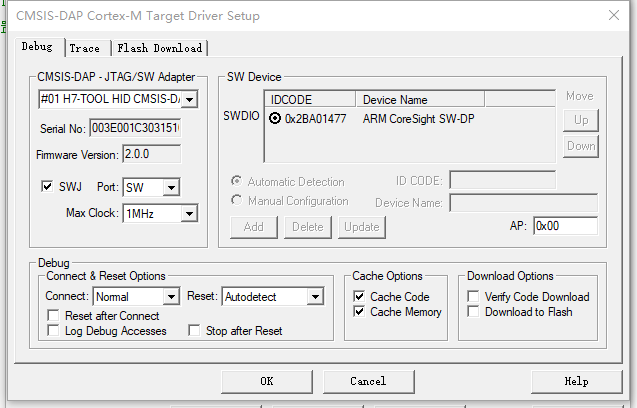Enable Download to Flash checkbox
Screen dimensions: 637x408
(x=473, y=312)
